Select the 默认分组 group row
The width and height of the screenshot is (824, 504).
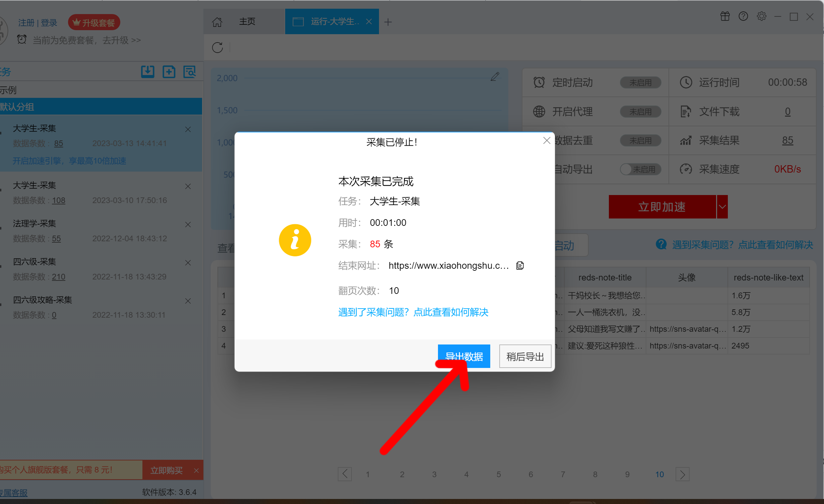click(x=101, y=107)
